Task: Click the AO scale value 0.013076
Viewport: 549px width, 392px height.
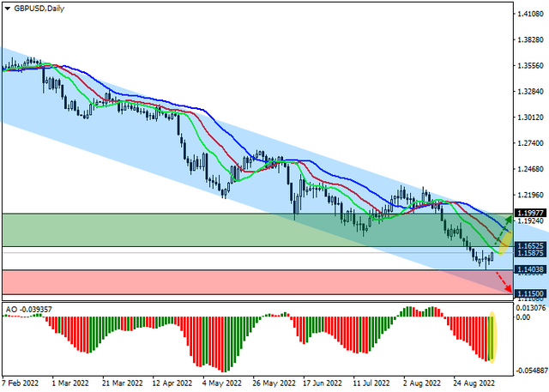Action: (530, 308)
